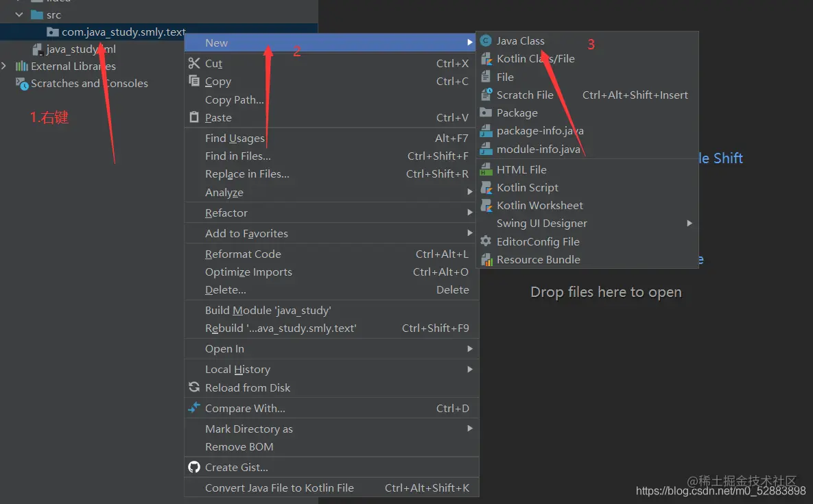The image size is (813, 504).
Task: Click the Java Class icon in submenu
Action: coord(486,40)
